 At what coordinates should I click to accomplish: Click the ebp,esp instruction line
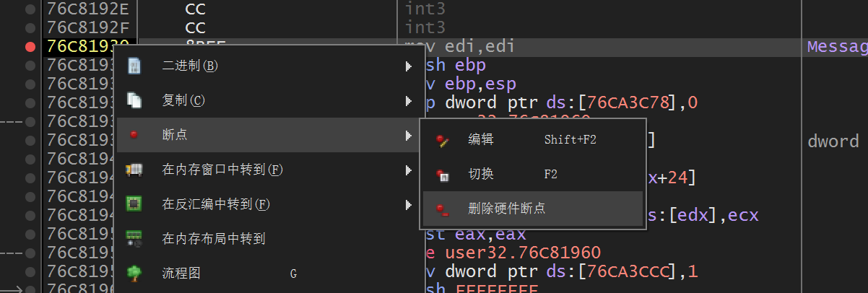pos(479,84)
